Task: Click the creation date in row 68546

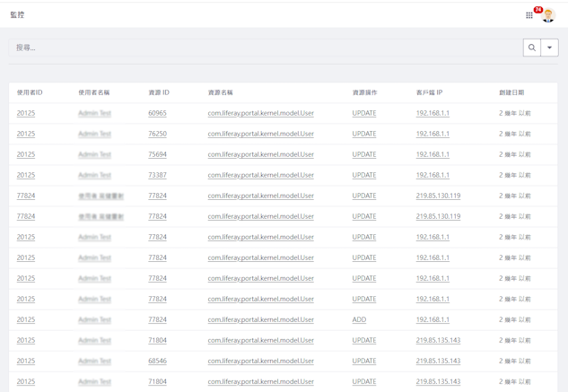Action: point(515,361)
